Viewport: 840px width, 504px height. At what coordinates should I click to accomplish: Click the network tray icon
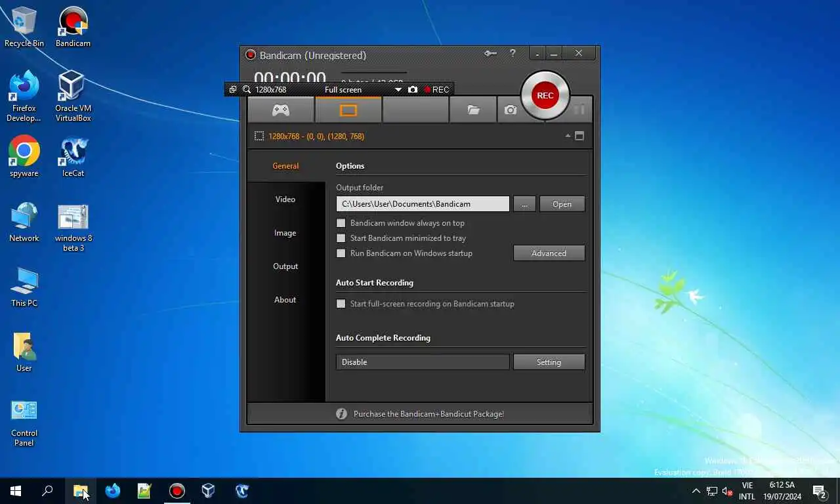(x=712, y=491)
